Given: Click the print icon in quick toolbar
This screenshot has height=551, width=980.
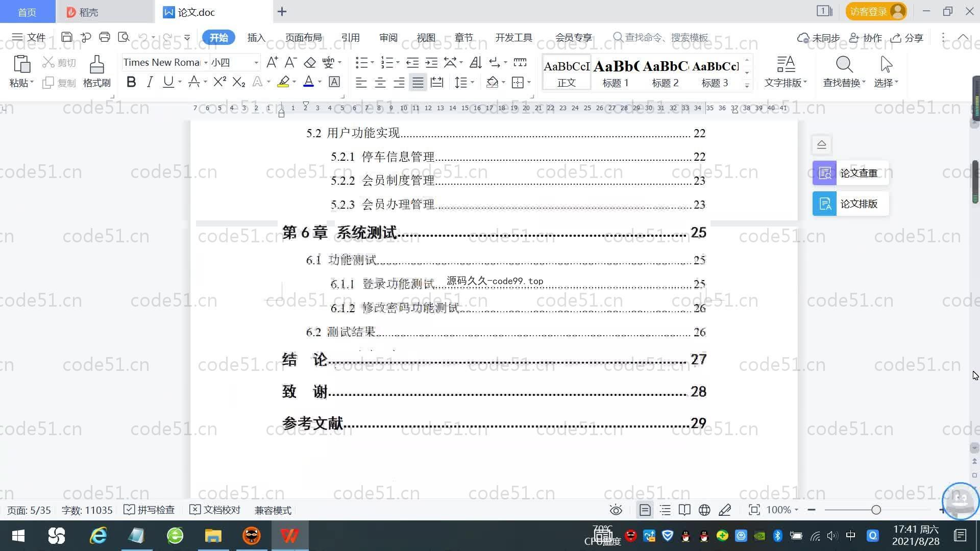Looking at the screenshot, I should click(x=105, y=37).
